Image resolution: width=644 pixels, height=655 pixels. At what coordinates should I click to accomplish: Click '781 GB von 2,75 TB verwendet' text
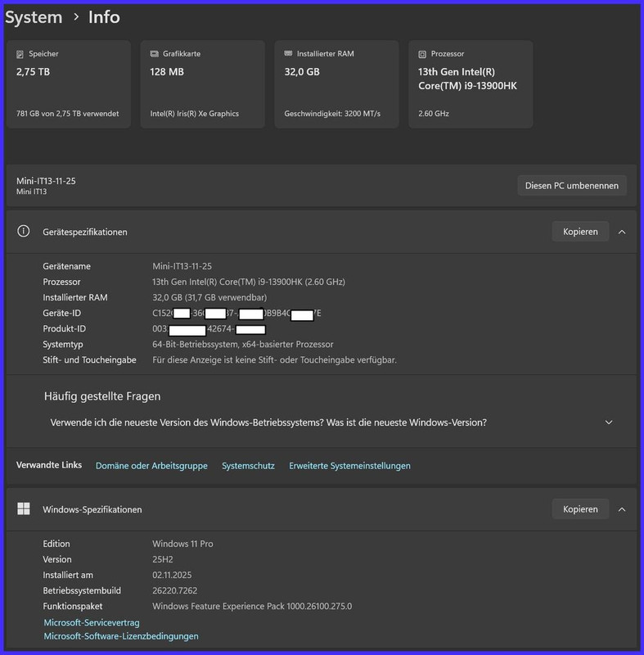click(x=68, y=114)
